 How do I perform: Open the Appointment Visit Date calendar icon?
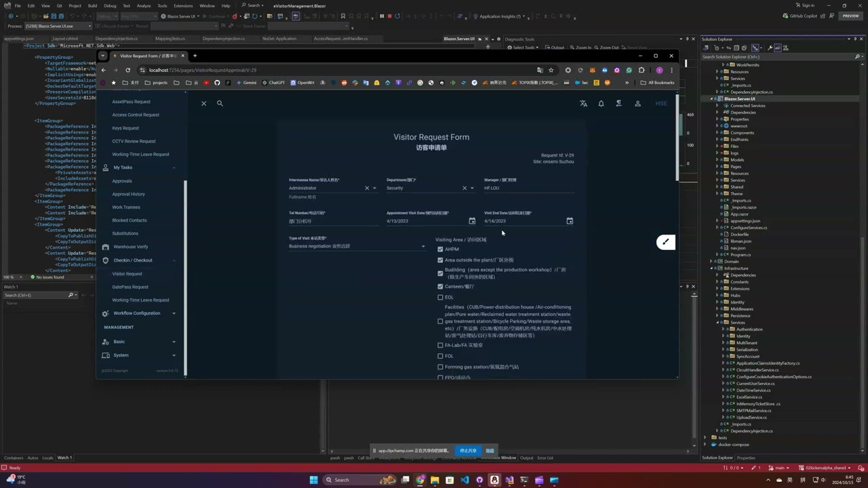point(472,221)
